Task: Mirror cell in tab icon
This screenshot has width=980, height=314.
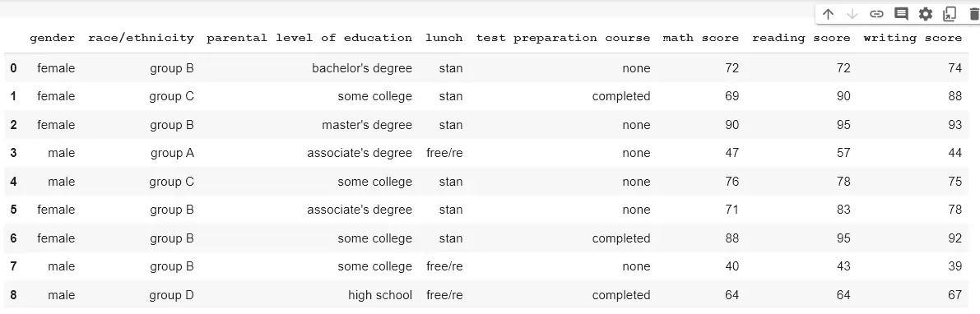Action: 950,14
